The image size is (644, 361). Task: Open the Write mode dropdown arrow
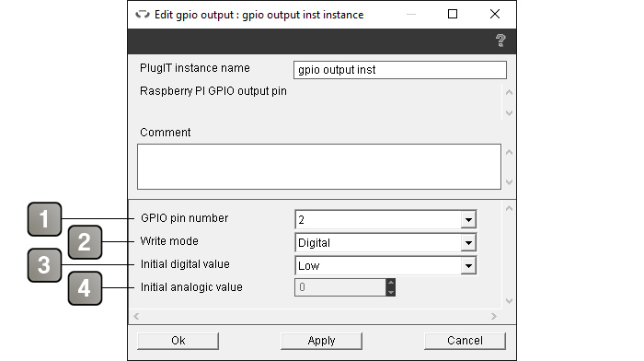coord(468,242)
